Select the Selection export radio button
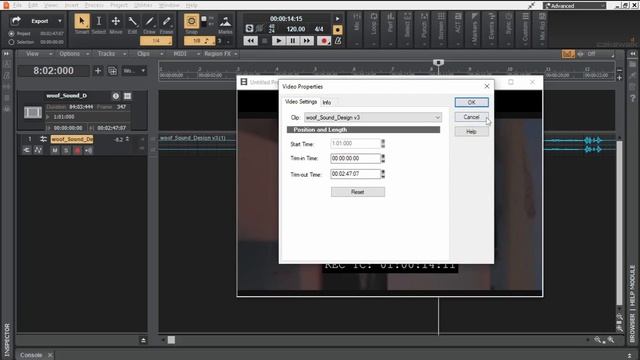The image size is (640, 360). (x=11, y=42)
